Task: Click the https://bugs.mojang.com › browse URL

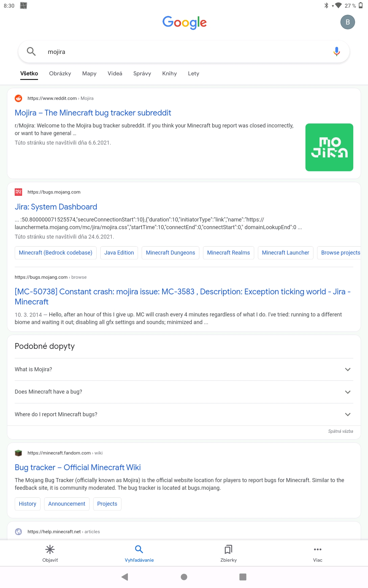Action: (x=51, y=277)
